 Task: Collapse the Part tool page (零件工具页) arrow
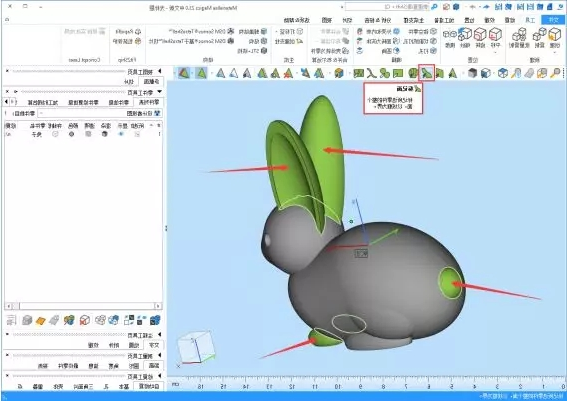tap(159, 92)
